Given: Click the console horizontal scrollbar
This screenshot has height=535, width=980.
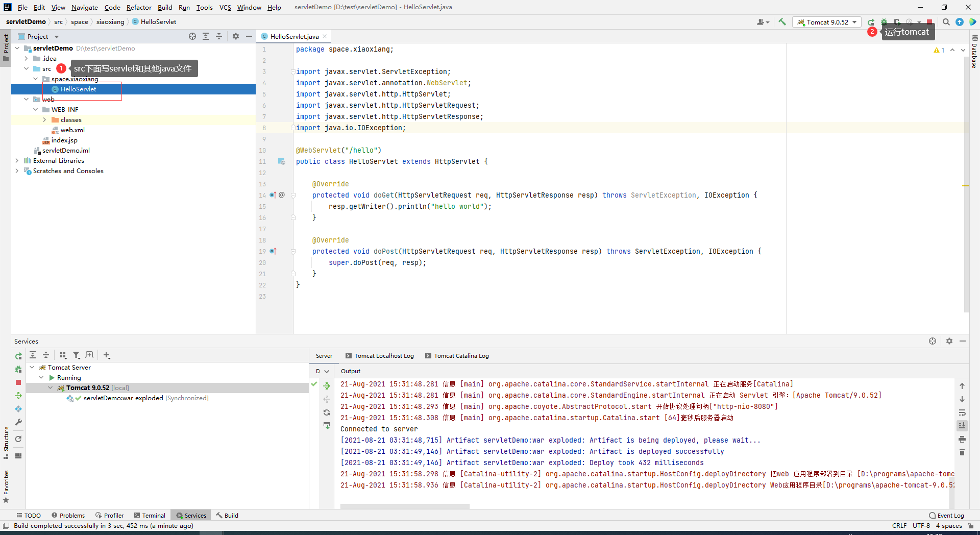Looking at the screenshot, I should click(405, 506).
